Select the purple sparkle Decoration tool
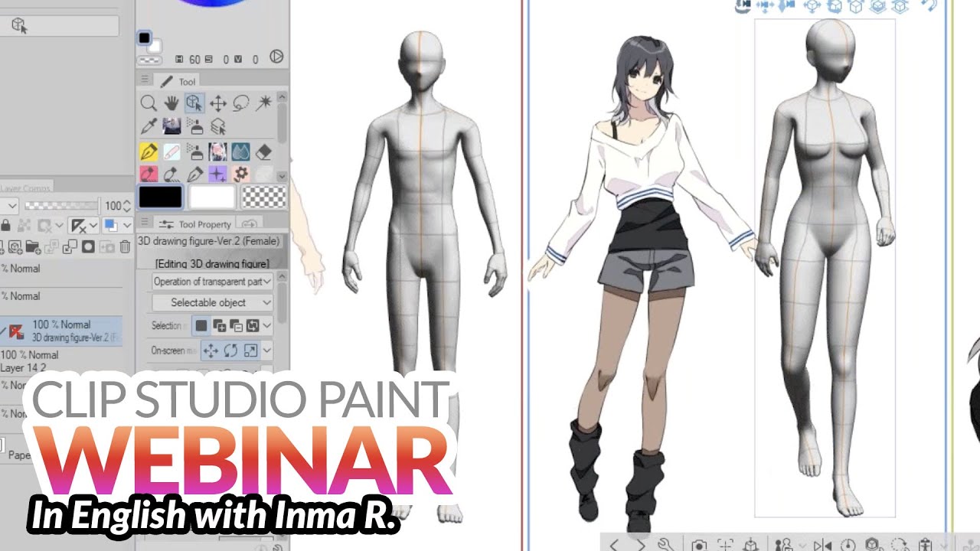980x551 pixels. click(x=218, y=174)
